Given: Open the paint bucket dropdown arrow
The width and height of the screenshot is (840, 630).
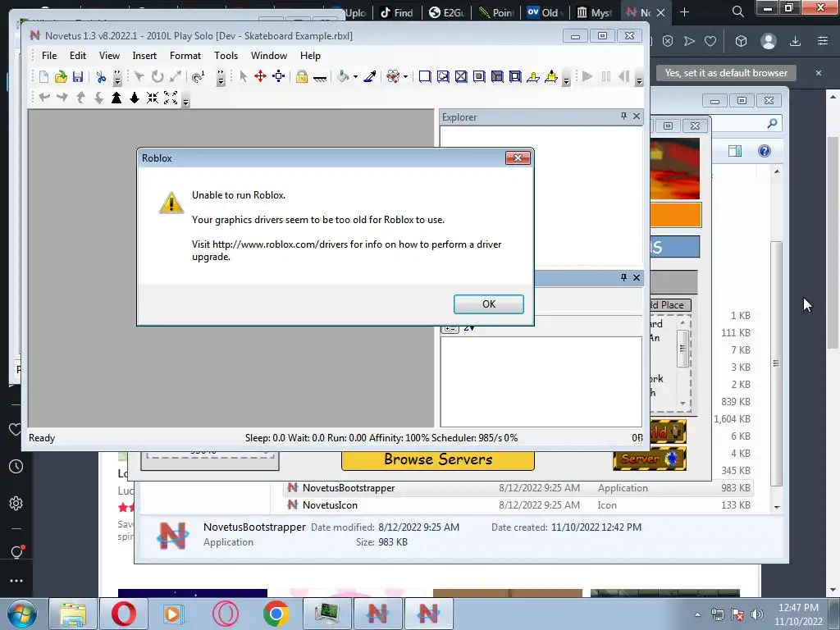Looking at the screenshot, I should (x=356, y=76).
